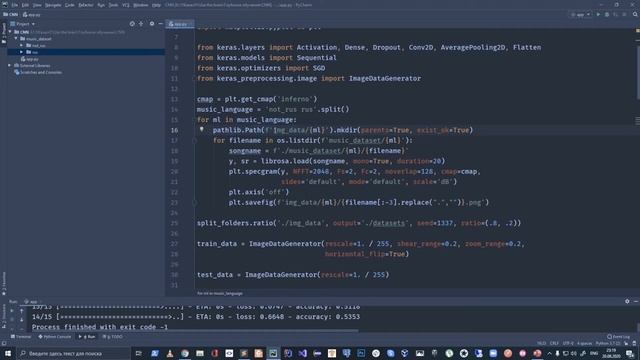Screen dimensions: 640x360
Task: Open Project panel settings gear
Action: tap(152, 24)
